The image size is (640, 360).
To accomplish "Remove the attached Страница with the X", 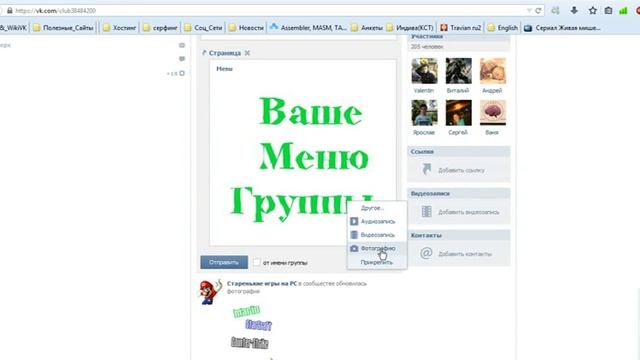I will [x=247, y=53].
